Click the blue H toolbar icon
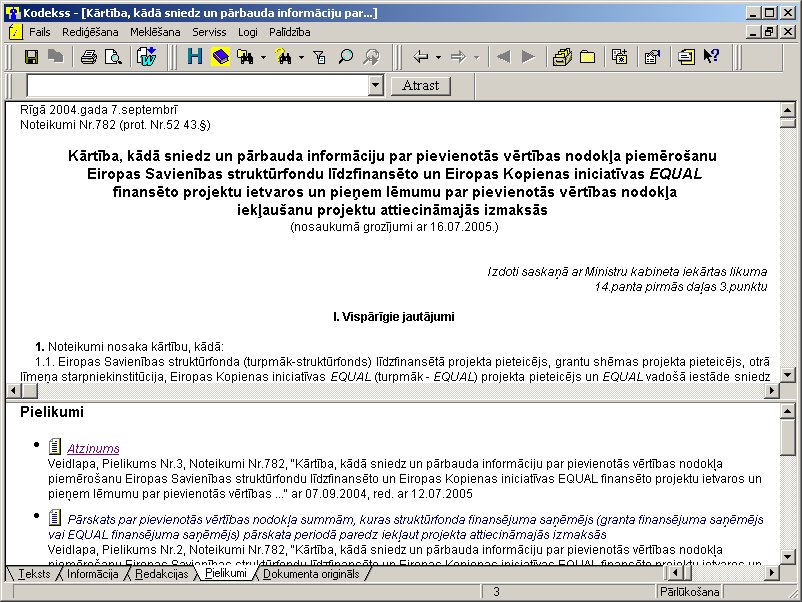The image size is (802, 602). [194, 57]
